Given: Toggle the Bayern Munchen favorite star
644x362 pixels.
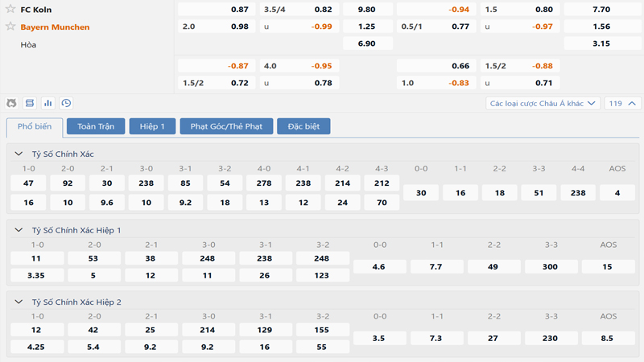Looking at the screenshot, I should point(10,27).
